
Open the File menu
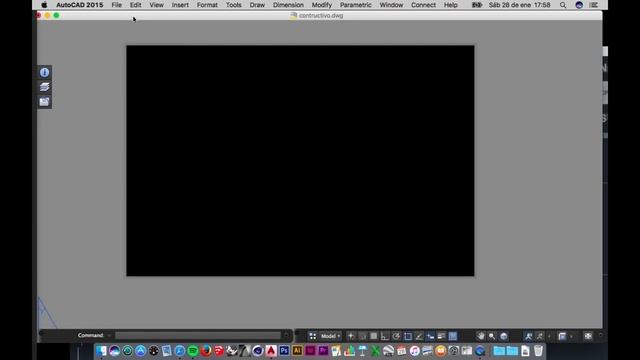pos(117,5)
